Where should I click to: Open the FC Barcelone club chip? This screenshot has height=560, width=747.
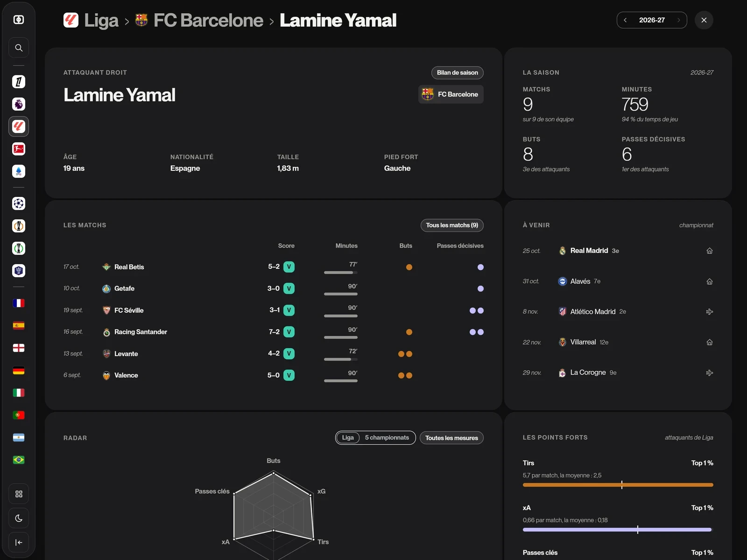[x=451, y=94]
